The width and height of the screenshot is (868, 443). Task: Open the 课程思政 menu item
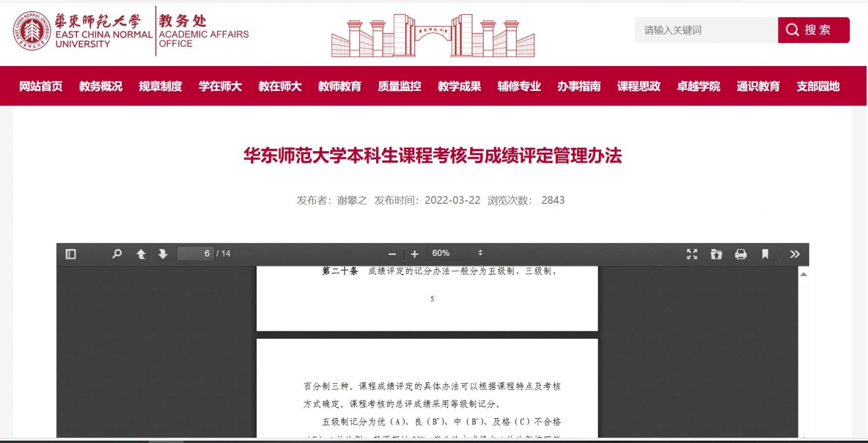pos(639,86)
